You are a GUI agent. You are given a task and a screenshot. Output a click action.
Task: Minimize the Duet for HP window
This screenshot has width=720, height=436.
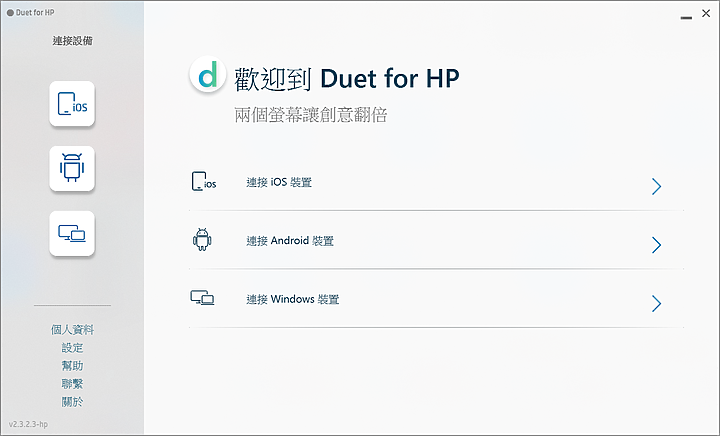tap(686, 17)
